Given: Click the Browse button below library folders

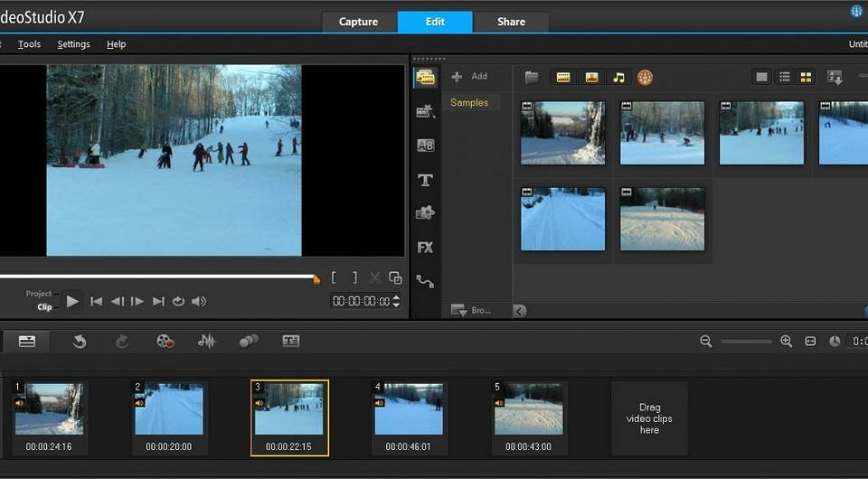Looking at the screenshot, I should [x=471, y=310].
